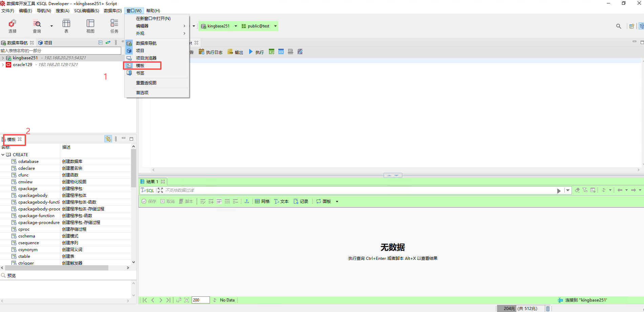This screenshot has height=312, width=644.
Task: Toggle link-with-editor in 模板 panel
Action: pos(108,139)
